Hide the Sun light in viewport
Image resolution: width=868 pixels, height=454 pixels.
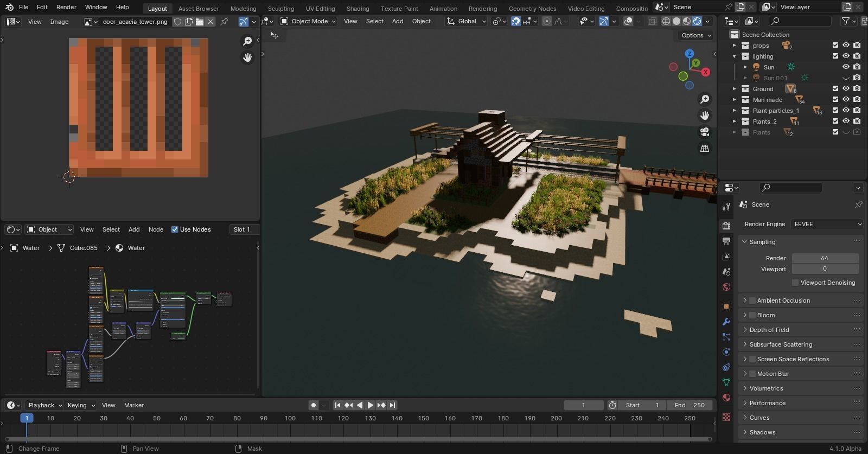[846, 67]
